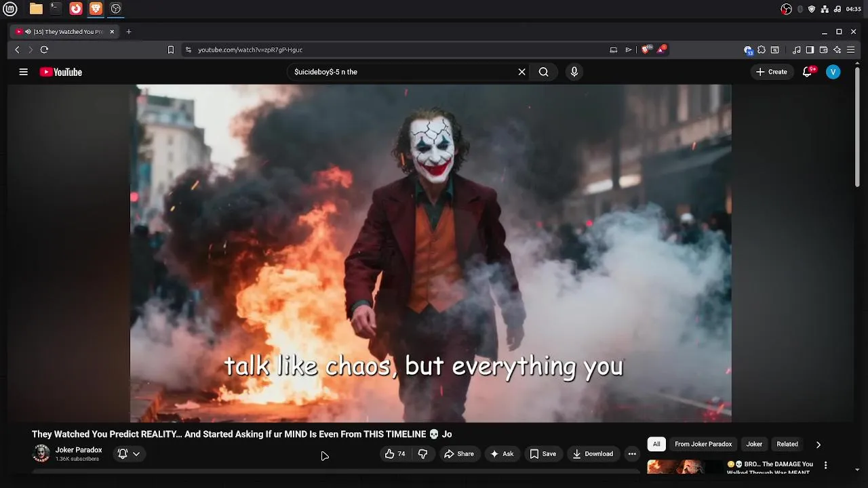This screenshot has width=868, height=488.
Task: Open the network tray icon
Action: tap(825, 9)
